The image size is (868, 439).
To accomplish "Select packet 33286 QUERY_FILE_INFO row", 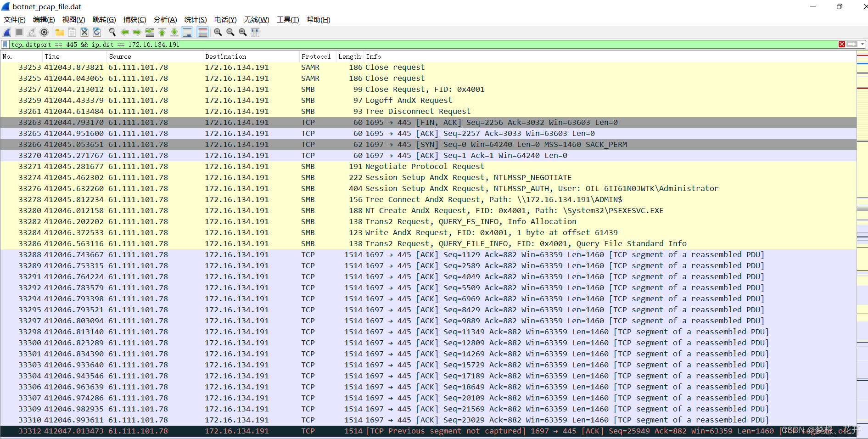I will 428,244.
